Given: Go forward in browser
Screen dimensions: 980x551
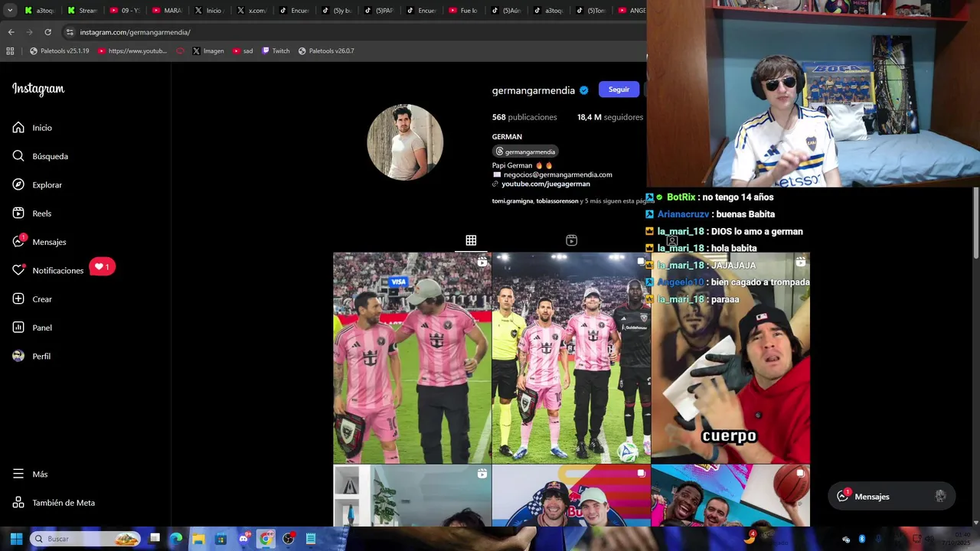Looking at the screenshot, I should click(x=29, y=32).
